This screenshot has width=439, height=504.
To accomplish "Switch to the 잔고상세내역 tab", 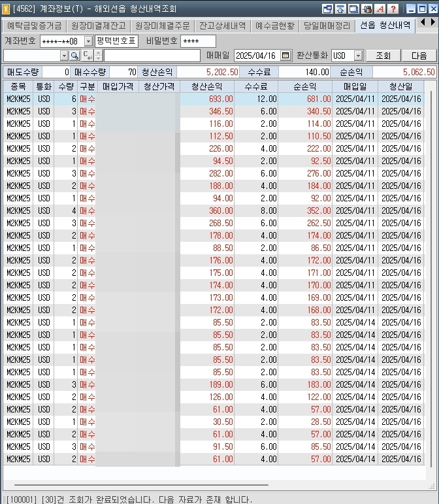I will click(x=222, y=25).
